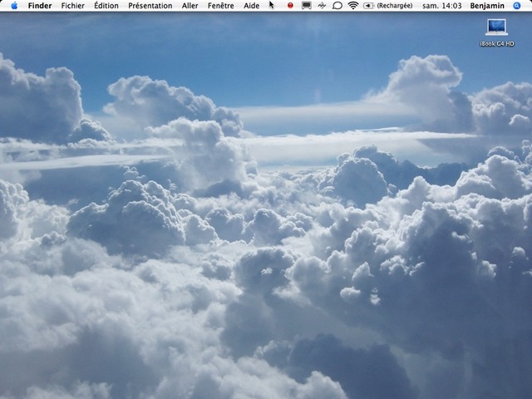
Task: Open the Aller menu
Action: click(x=190, y=6)
